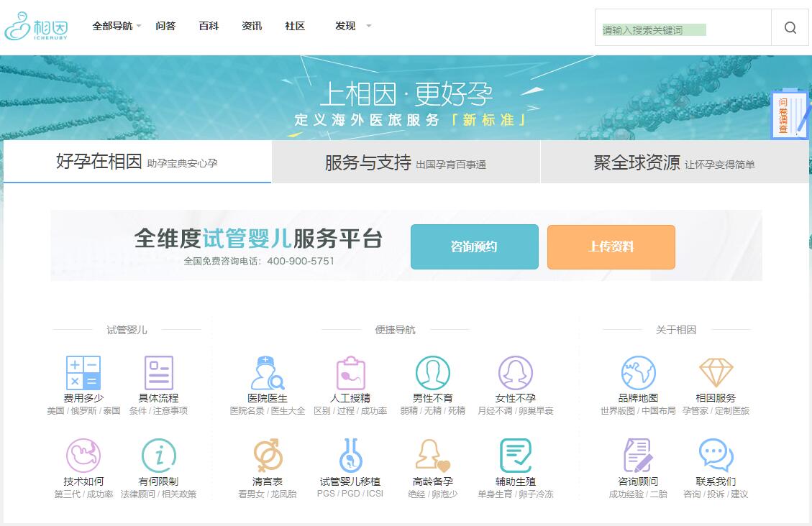812x526 pixels.
Task: Open the 男性不育 icon
Action: (433, 373)
